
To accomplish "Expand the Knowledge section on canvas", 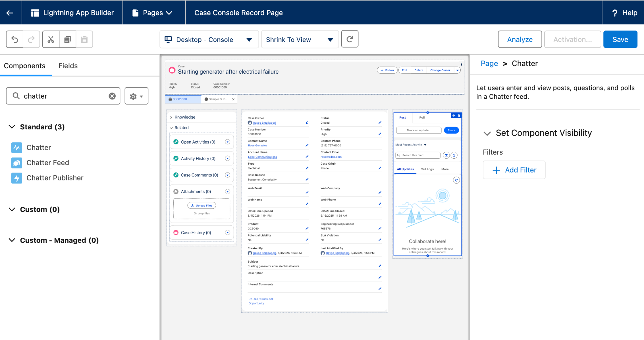I will point(171,117).
